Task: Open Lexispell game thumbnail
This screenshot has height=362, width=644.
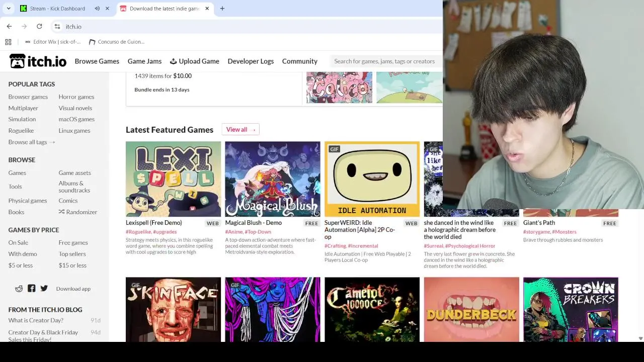Action: pos(173,179)
